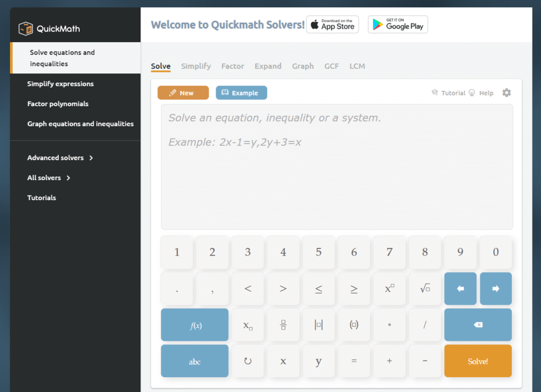Select the square root symbol key
This screenshot has width=541, height=392.
[425, 288]
